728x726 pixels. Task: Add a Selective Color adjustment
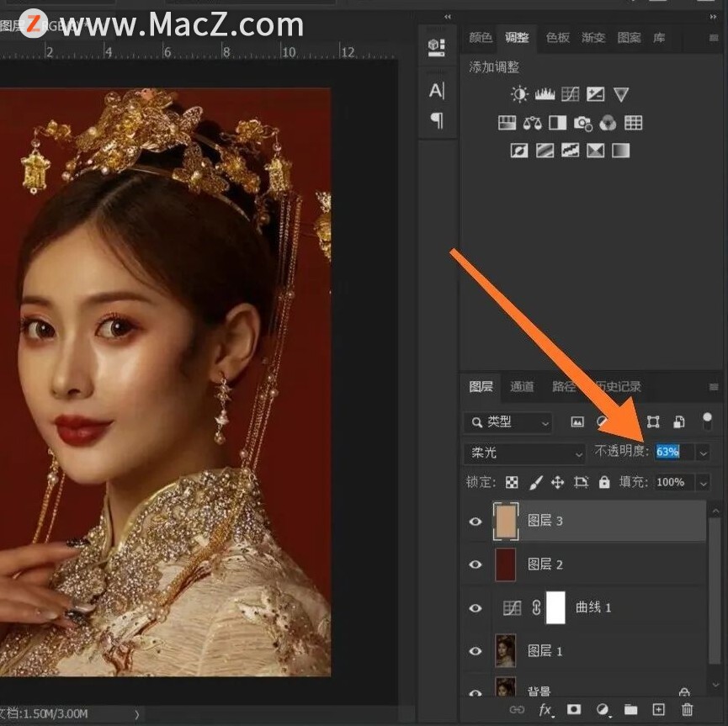point(596,151)
